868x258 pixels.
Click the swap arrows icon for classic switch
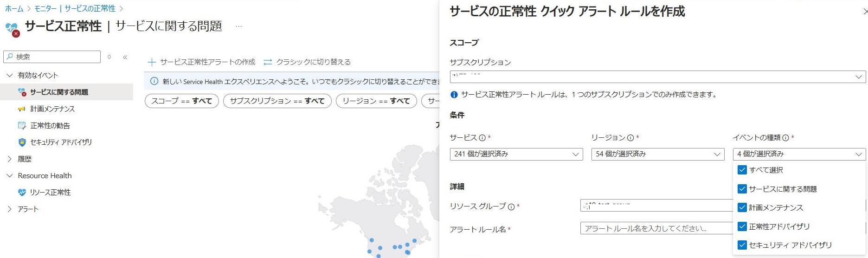tap(268, 62)
